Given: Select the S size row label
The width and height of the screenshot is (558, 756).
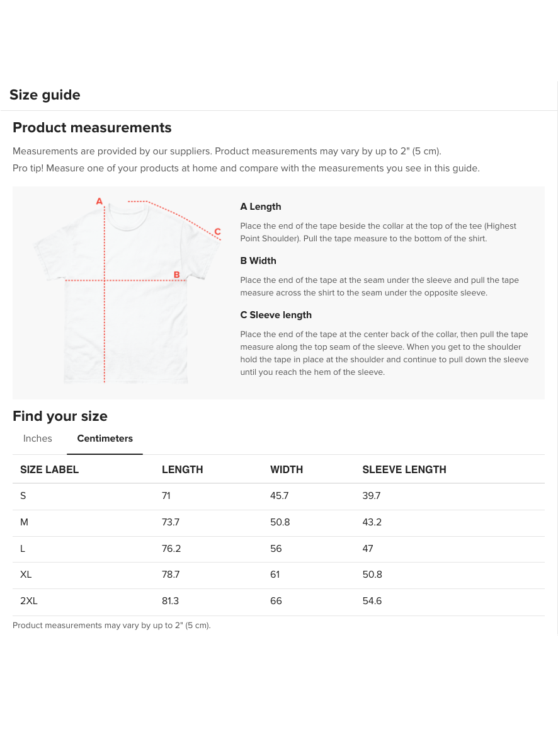Looking at the screenshot, I should tap(23, 496).
